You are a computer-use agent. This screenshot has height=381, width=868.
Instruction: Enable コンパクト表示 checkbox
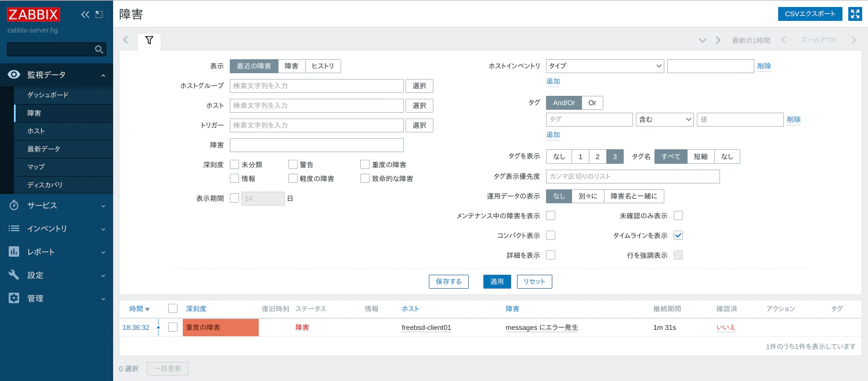coord(551,235)
